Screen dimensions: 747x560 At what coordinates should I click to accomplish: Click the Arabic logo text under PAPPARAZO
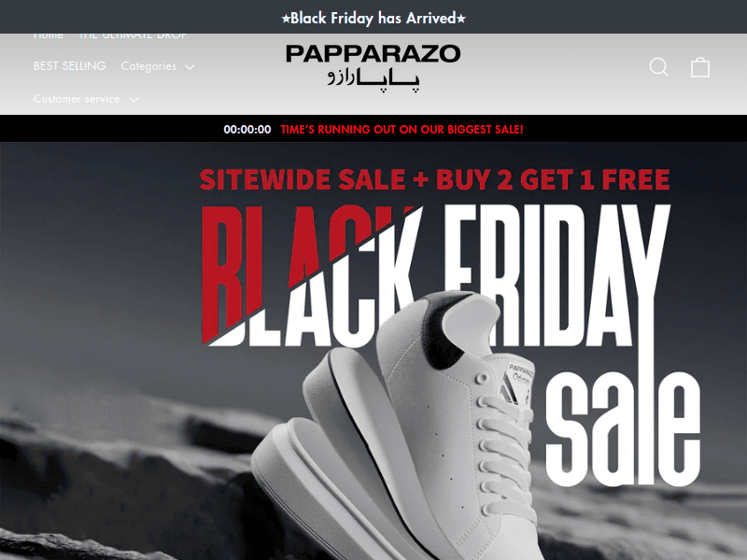(x=373, y=79)
